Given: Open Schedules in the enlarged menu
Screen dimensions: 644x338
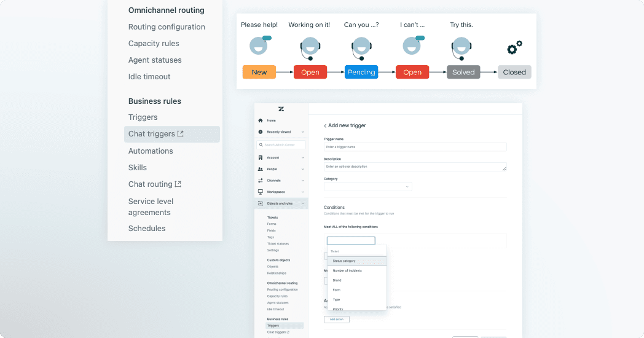Looking at the screenshot, I should (x=147, y=229).
